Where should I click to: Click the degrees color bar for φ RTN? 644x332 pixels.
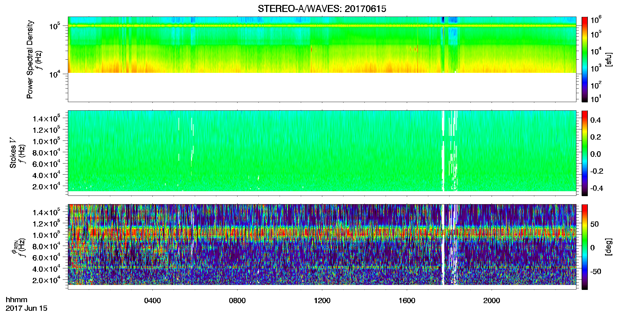[x=585, y=247]
